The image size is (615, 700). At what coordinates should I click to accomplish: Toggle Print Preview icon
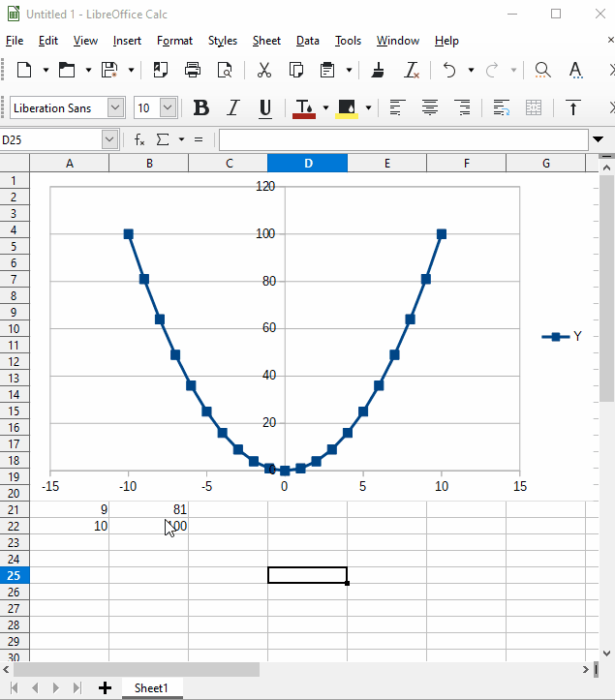(225, 70)
